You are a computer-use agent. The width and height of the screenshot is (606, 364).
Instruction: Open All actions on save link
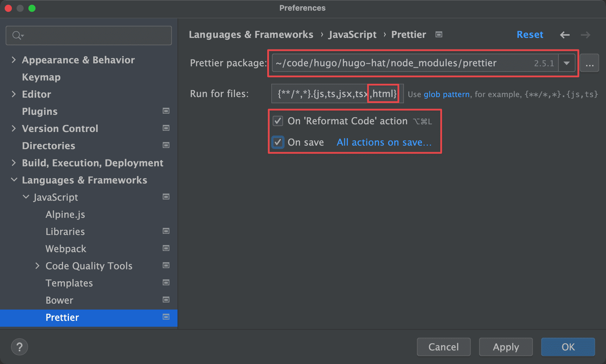(384, 142)
